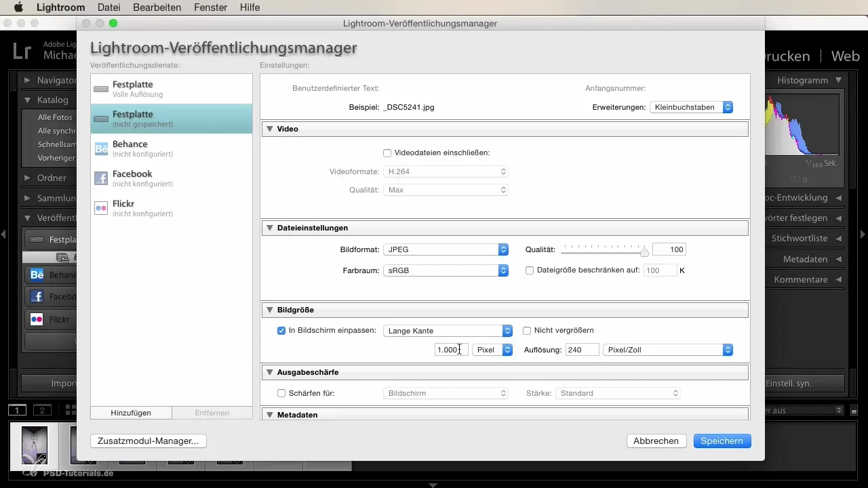Open the Zusatzmodul-Manager

pos(149,441)
